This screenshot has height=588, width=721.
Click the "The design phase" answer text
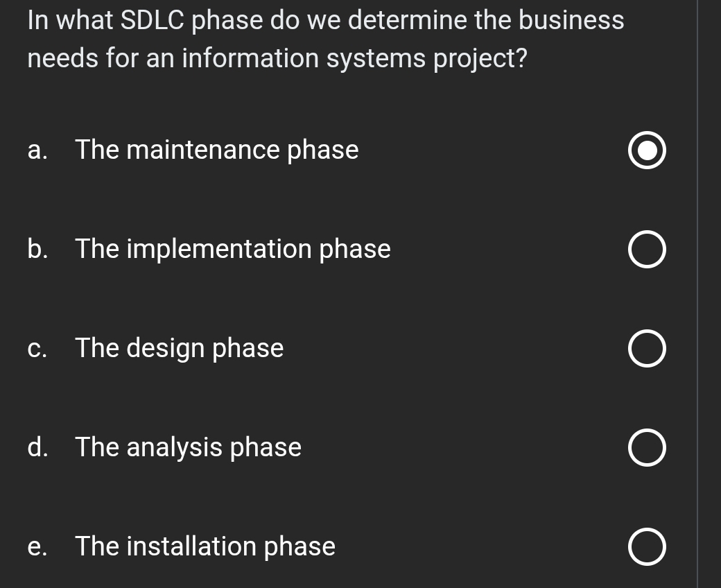tap(179, 348)
